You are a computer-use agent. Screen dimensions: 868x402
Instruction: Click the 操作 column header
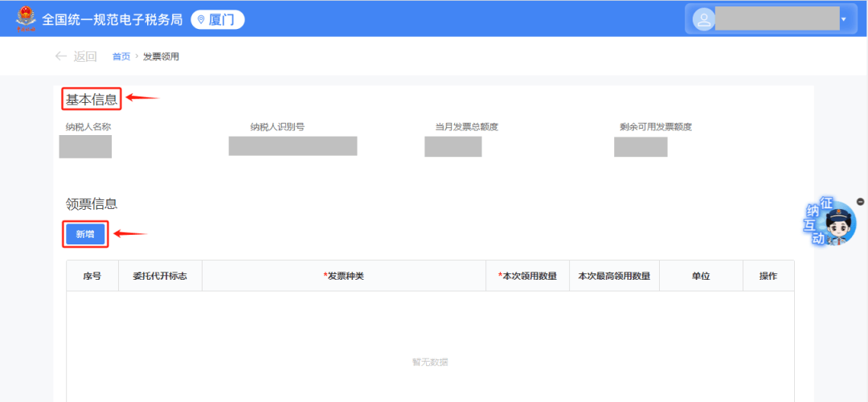point(768,276)
